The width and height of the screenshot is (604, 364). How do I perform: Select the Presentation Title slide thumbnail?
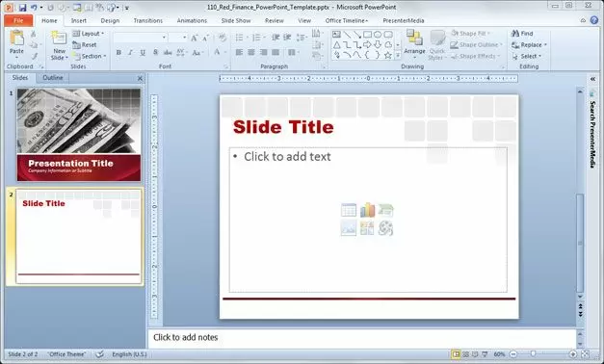pyautogui.click(x=79, y=135)
